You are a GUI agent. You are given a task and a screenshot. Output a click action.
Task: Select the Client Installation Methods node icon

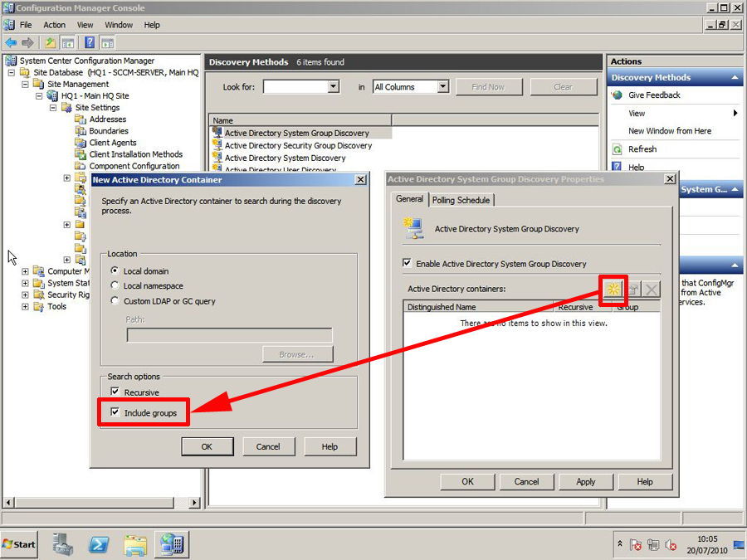click(x=81, y=154)
